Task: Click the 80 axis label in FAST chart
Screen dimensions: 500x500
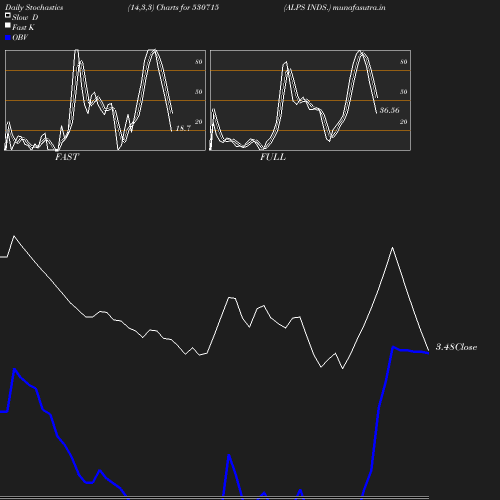Action: point(199,62)
